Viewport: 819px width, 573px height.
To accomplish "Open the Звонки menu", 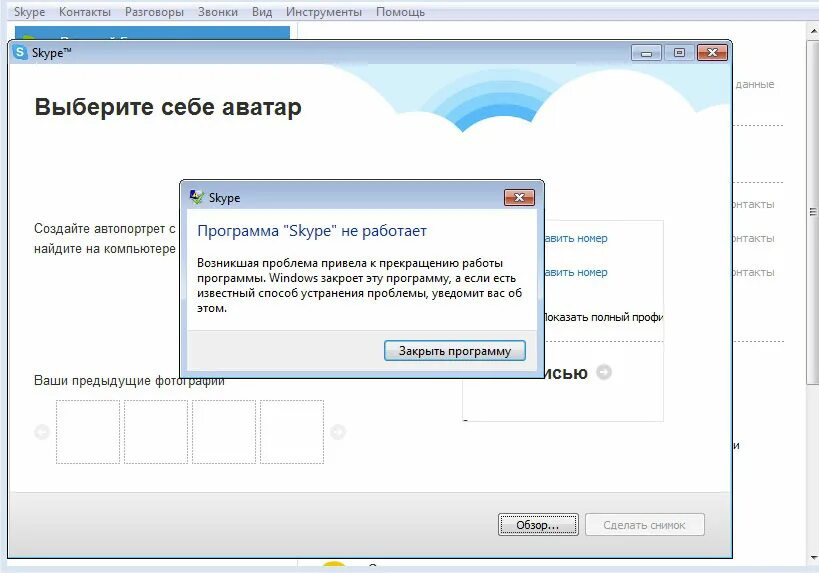I will pyautogui.click(x=217, y=12).
